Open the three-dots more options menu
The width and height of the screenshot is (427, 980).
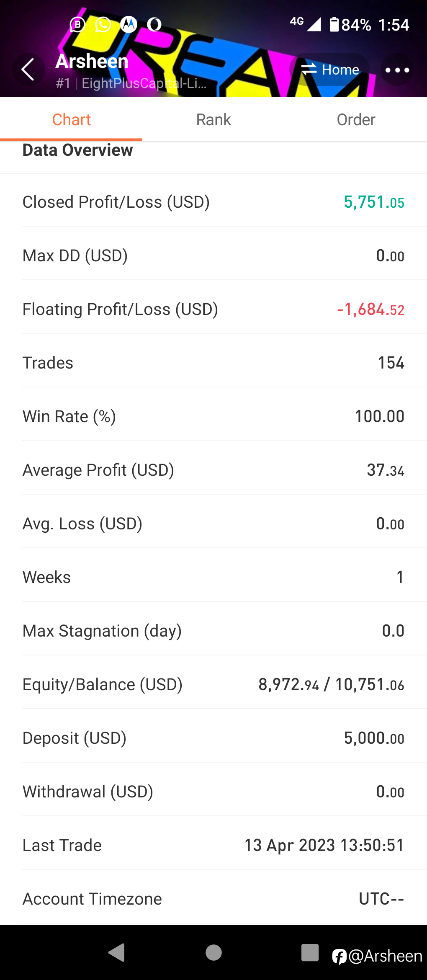pyautogui.click(x=397, y=70)
